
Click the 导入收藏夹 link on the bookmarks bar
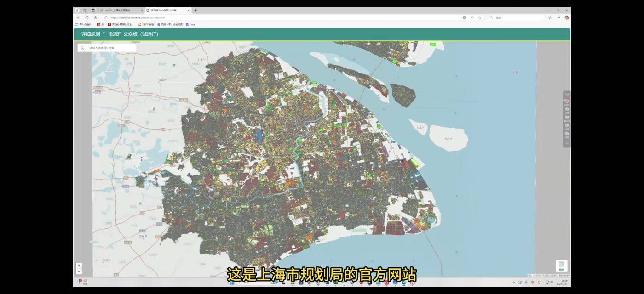[x=85, y=25]
